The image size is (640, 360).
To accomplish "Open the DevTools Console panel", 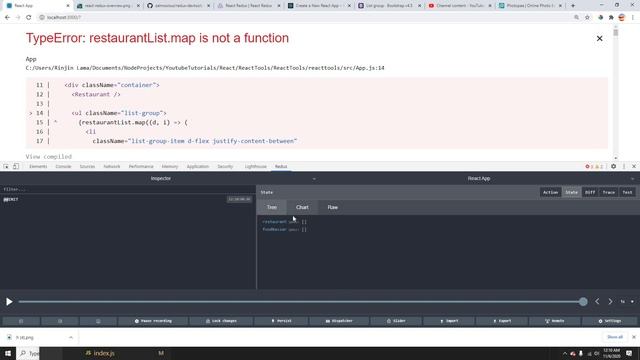I will pyautogui.click(x=63, y=167).
